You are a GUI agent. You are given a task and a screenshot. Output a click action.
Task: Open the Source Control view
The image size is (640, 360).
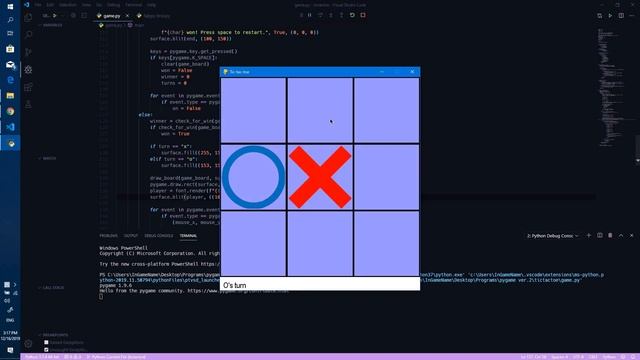[28, 52]
